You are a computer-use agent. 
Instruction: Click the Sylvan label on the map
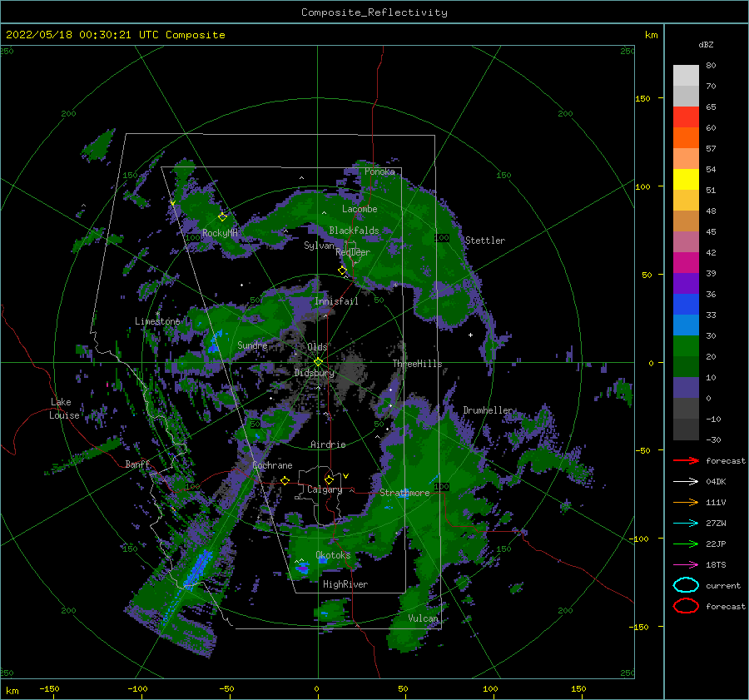[319, 246]
